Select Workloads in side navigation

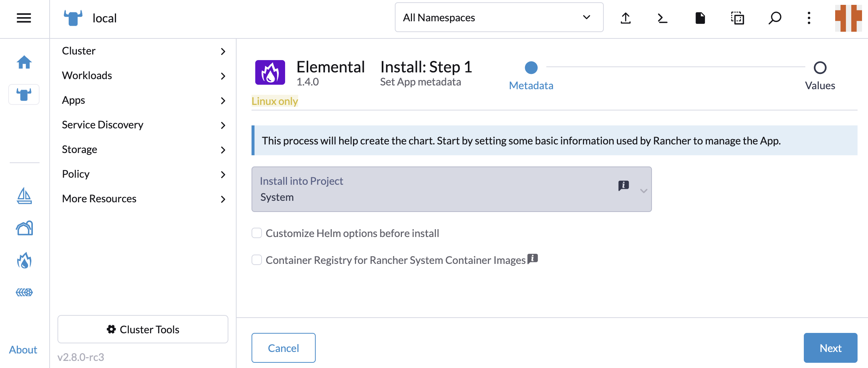[x=87, y=75]
